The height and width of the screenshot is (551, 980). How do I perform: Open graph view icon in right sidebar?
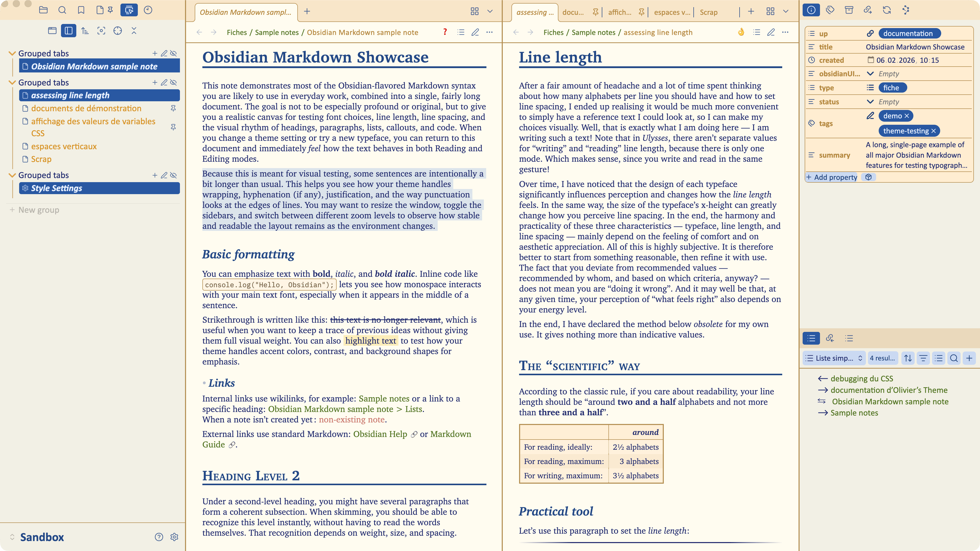(906, 10)
